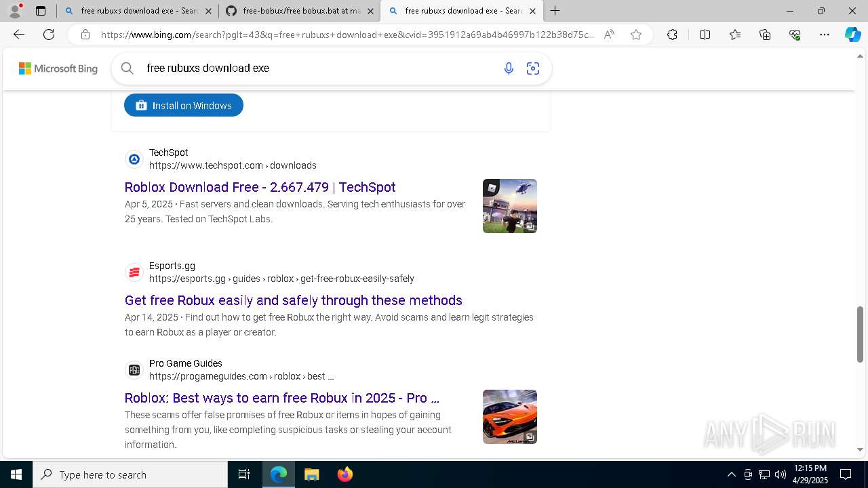This screenshot has width=868, height=488.
Task: Open the Favorites list icon
Action: tap(735, 35)
